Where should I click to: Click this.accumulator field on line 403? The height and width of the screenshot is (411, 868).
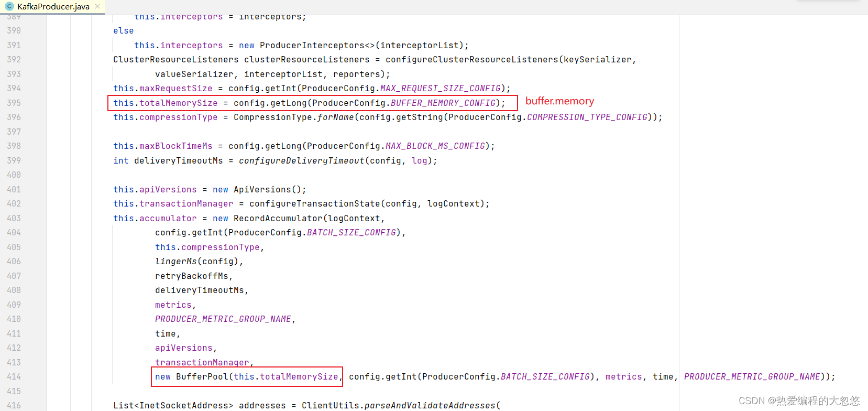(155, 218)
